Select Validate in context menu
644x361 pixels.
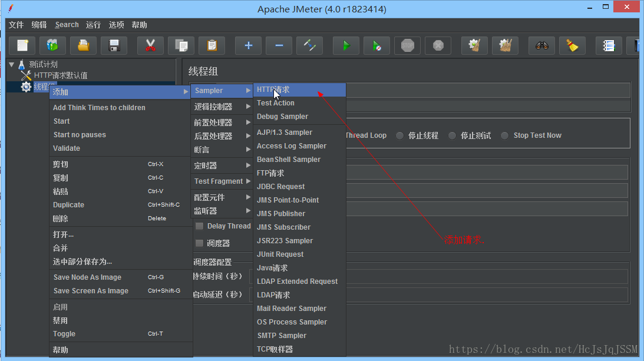pyautogui.click(x=121, y=148)
